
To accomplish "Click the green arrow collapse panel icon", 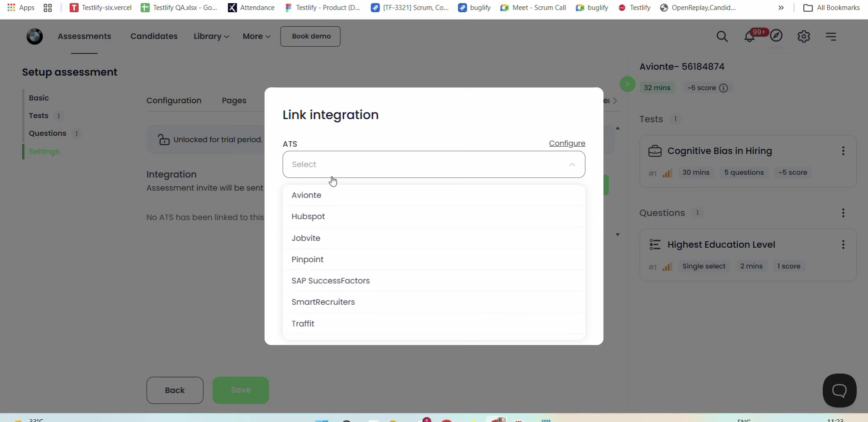I will coord(627,84).
